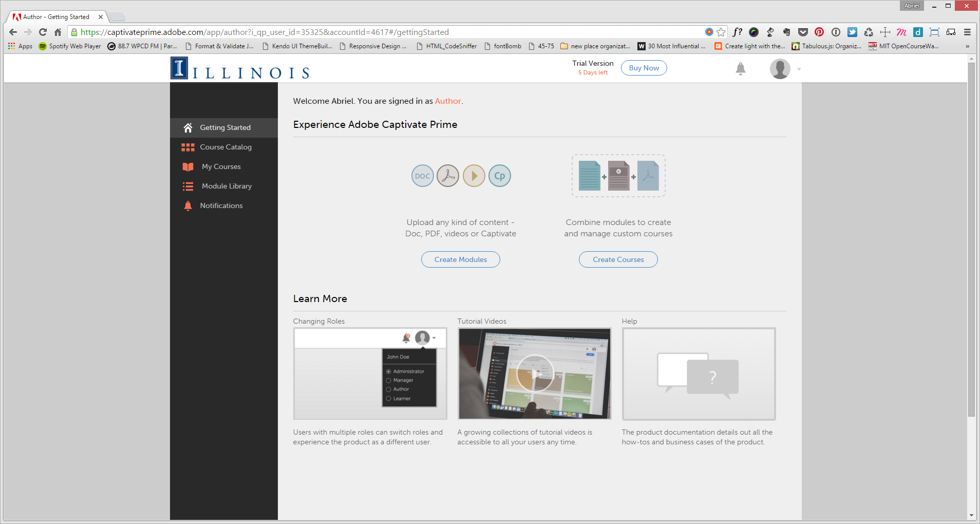This screenshot has height=524, width=980.
Task: Click the scrollbar down arrow
Action: pos(971,515)
